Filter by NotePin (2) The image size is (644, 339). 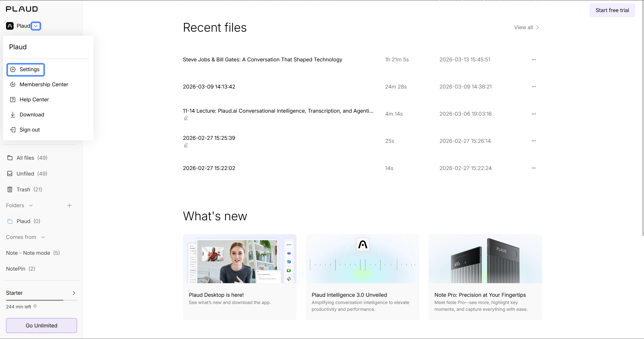[21, 269]
